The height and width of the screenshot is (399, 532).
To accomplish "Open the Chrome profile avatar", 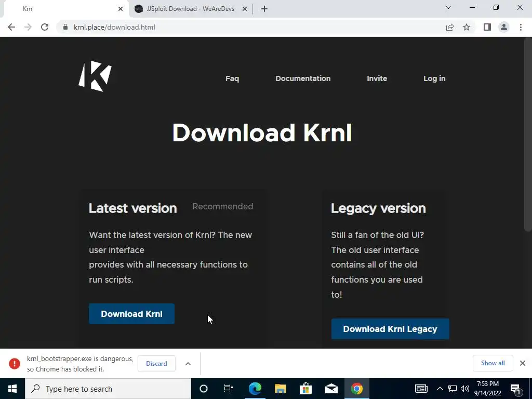I will point(504,27).
